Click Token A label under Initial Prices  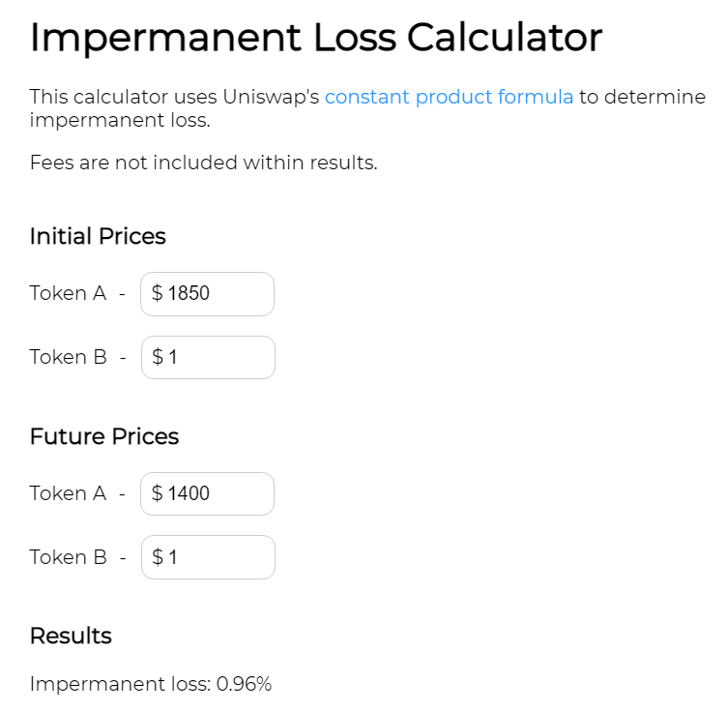68,293
